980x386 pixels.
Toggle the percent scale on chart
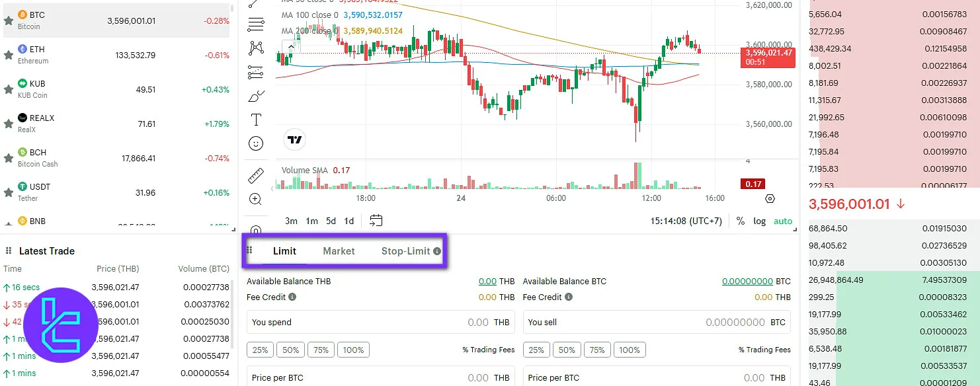(x=741, y=221)
